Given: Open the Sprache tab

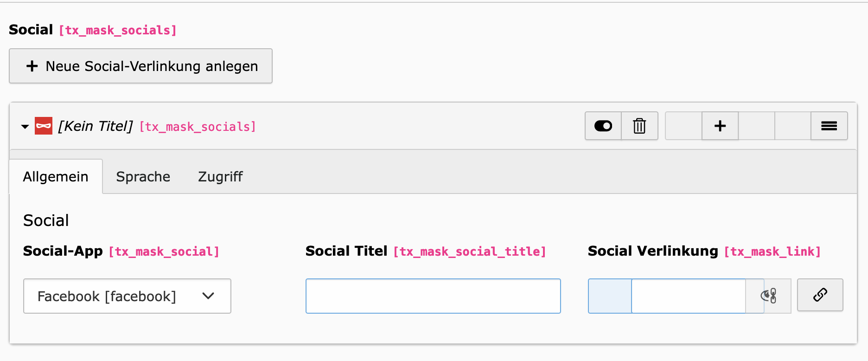Looking at the screenshot, I should coord(143,177).
